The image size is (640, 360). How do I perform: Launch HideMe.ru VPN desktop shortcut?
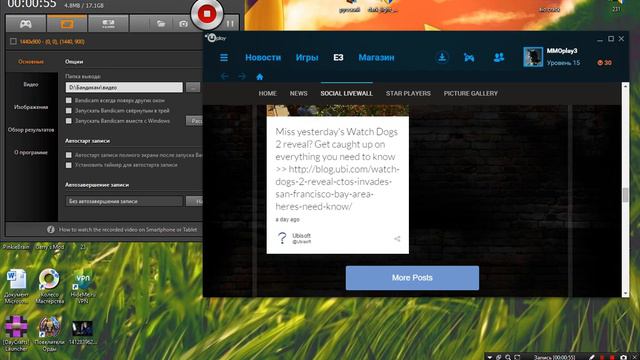click(83, 286)
